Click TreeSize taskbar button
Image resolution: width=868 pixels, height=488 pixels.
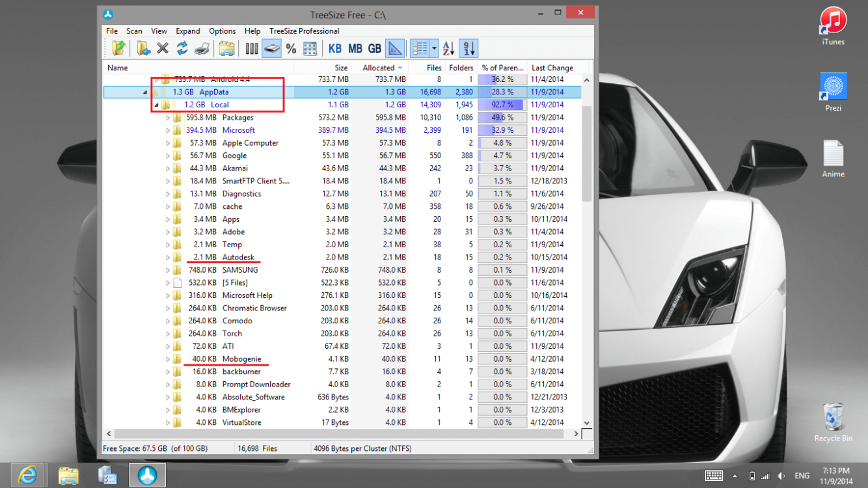148,476
